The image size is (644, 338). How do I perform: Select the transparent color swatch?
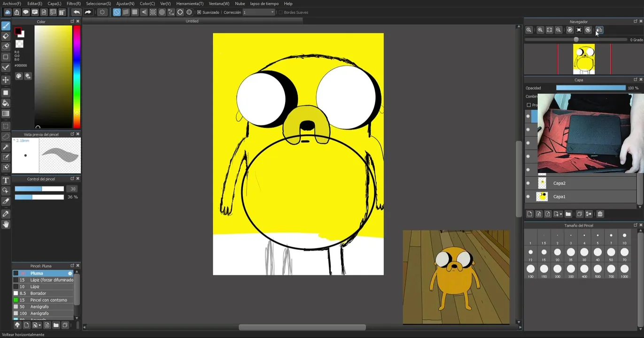coord(19,44)
